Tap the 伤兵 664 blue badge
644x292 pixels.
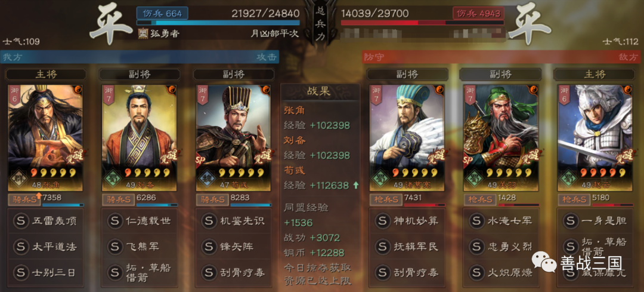[162, 13]
